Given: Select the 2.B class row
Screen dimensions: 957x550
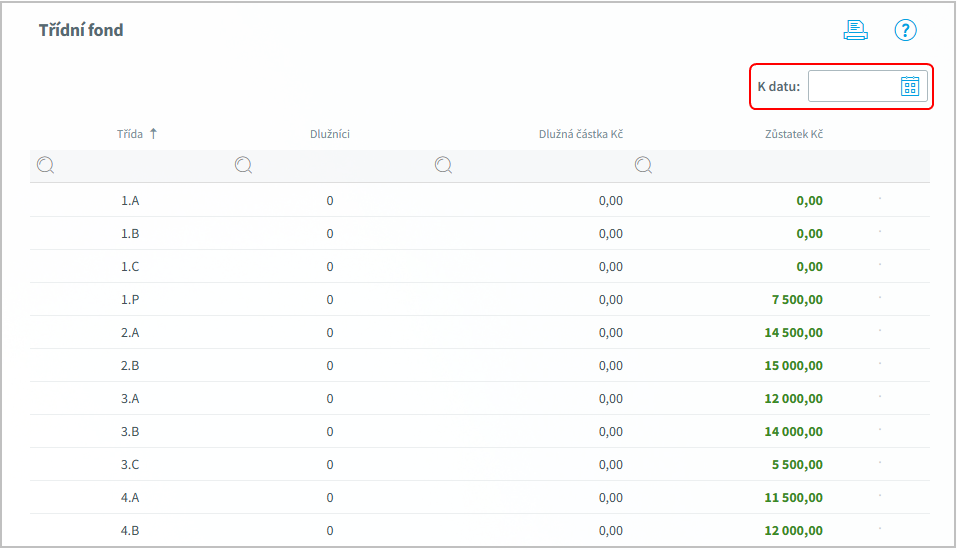Looking at the screenshot, I should (x=480, y=365).
